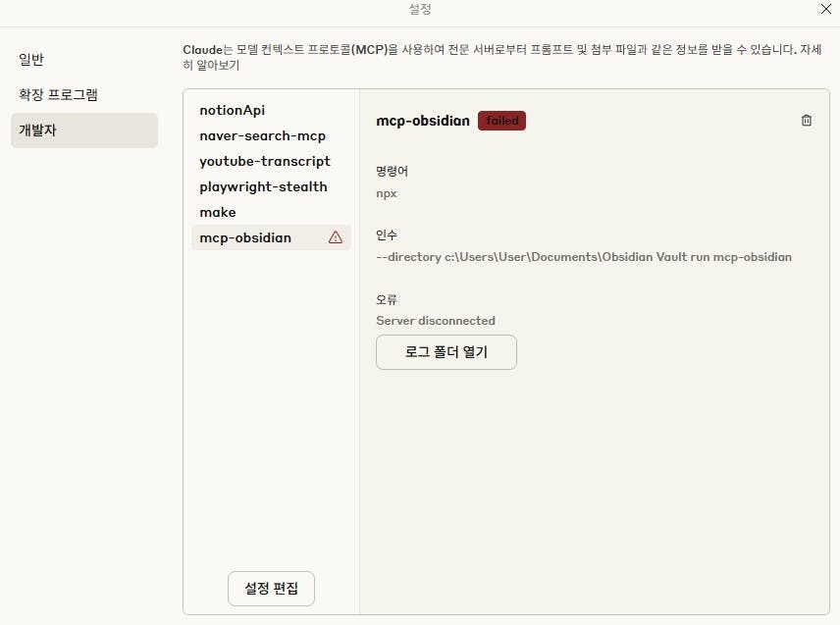Screen dimensions: 840x625
Task: Click the 명령어 label
Action: pyautogui.click(x=392, y=172)
